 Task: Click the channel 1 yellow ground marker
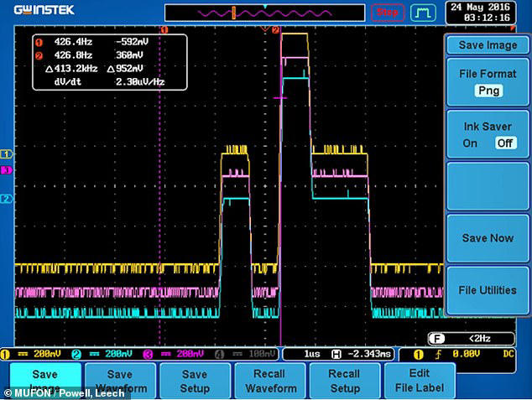tap(6, 154)
